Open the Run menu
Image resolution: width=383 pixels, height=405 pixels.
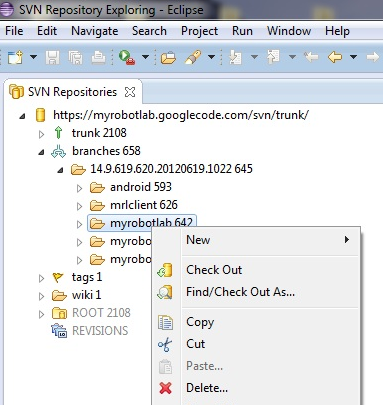pyautogui.click(x=242, y=31)
